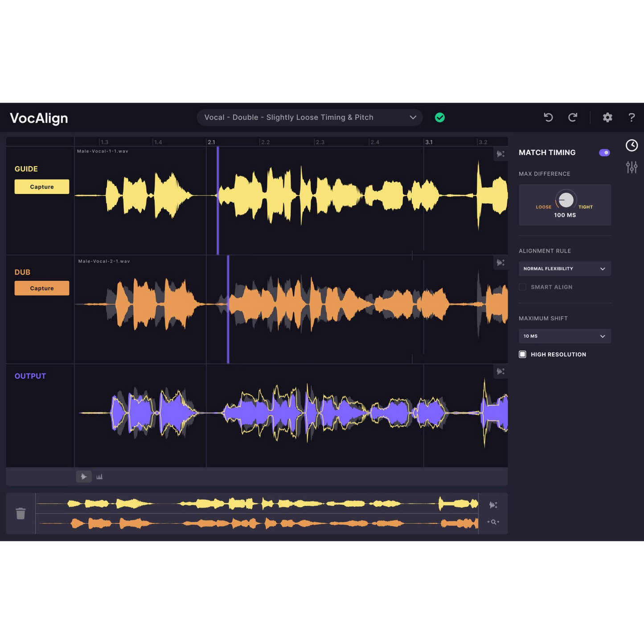This screenshot has width=644, height=644.
Task: Switch to the sliders settings tab on right edge
Action: tap(632, 167)
